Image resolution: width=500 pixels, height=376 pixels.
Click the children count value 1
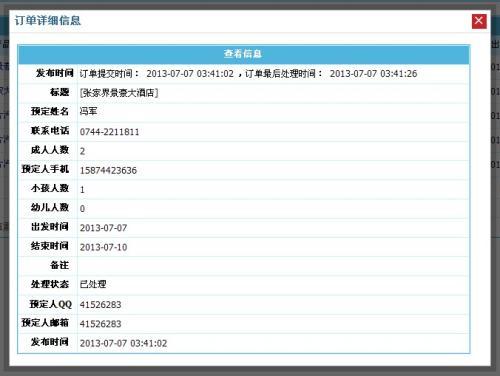pyautogui.click(x=82, y=190)
